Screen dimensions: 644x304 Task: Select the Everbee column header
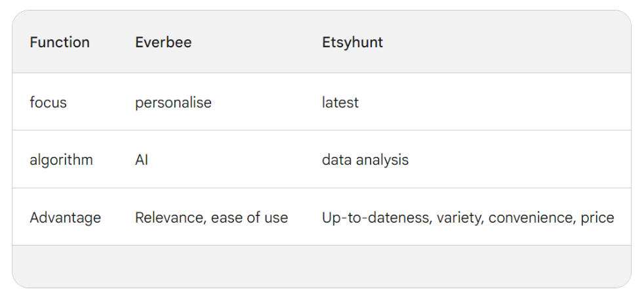tap(163, 43)
